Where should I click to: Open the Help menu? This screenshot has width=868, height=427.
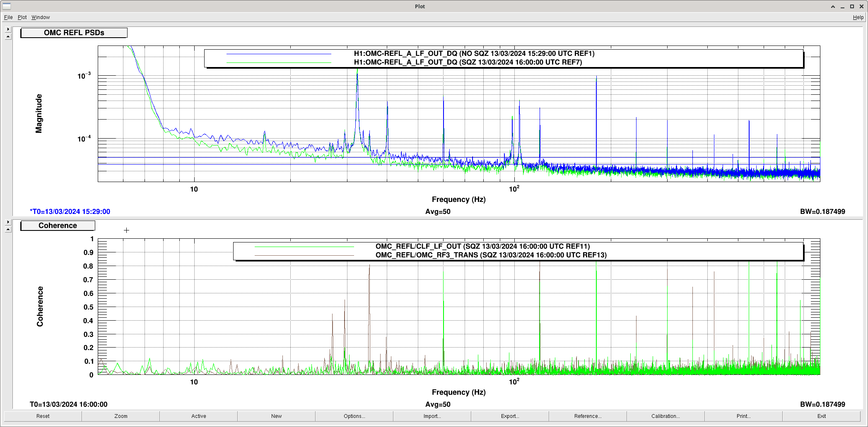pos(858,17)
